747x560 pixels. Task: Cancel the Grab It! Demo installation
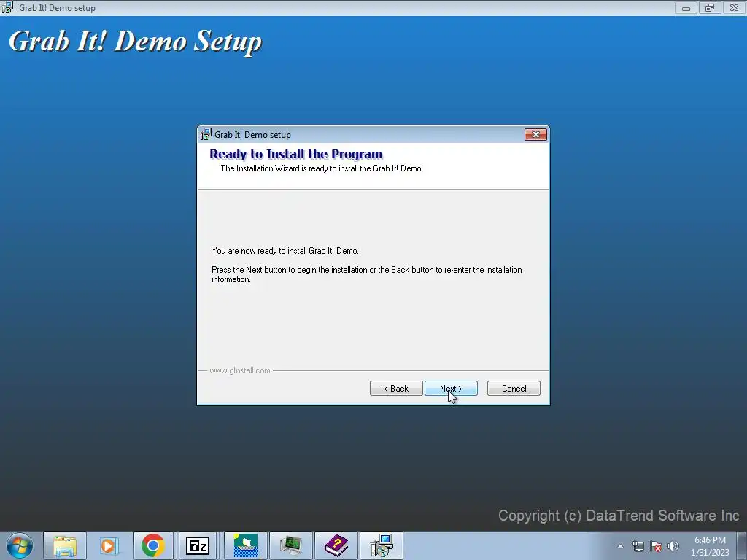(x=514, y=388)
